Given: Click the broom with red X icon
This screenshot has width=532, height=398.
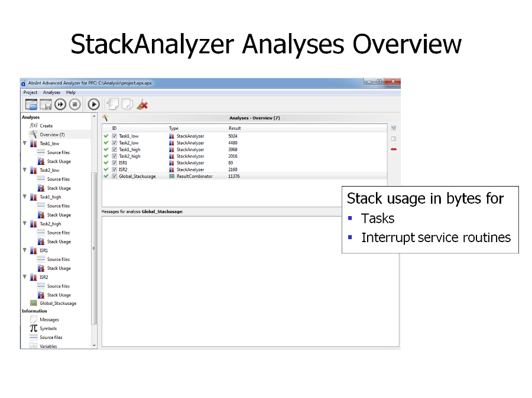Looking at the screenshot, I should coord(142,105).
